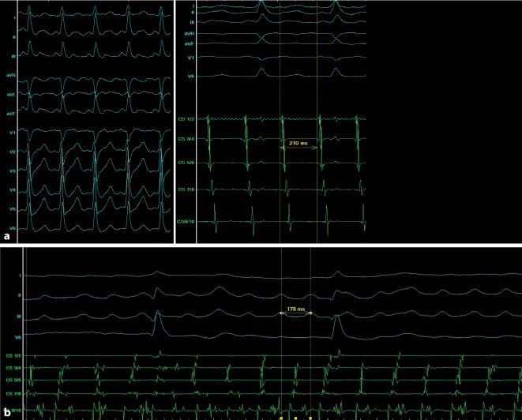Click the yellow stimulus markers at bottom of panel b
Image resolution: width=522 pixels, height=420 pixels.
(295, 416)
